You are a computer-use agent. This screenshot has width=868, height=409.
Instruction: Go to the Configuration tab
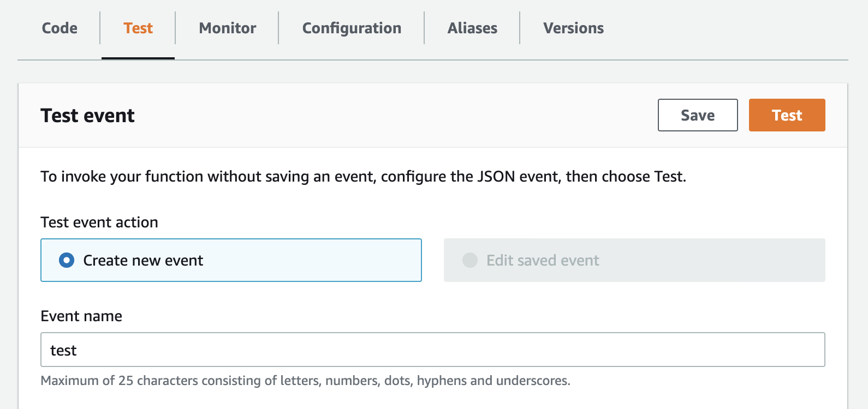tap(352, 28)
